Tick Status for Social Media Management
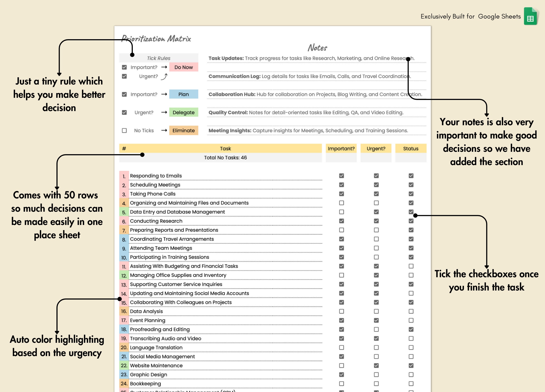The width and height of the screenshot is (545, 392). 411,357
